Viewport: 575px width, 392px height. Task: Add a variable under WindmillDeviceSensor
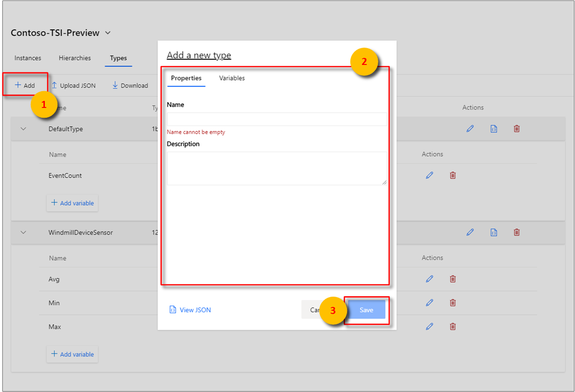72,354
